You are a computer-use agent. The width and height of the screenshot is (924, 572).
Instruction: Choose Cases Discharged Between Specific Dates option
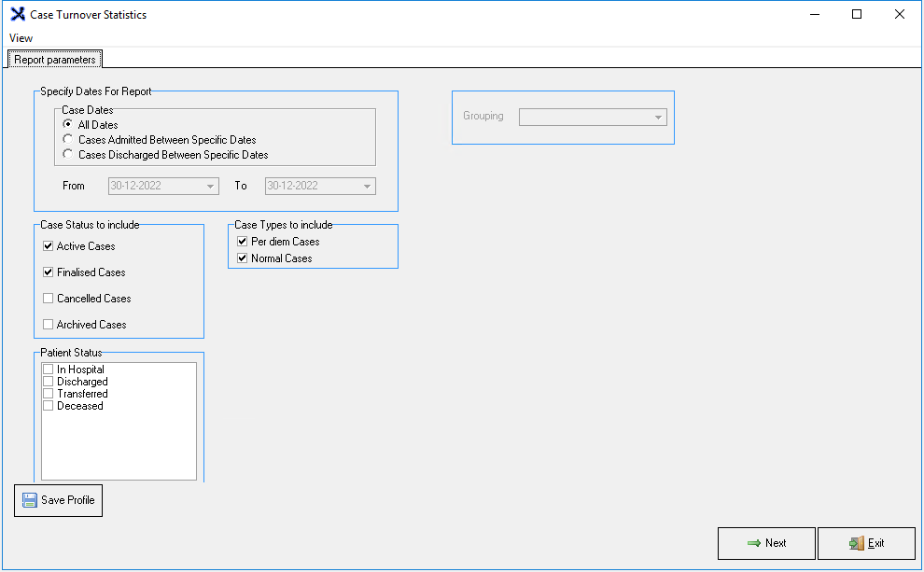point(68,155)
